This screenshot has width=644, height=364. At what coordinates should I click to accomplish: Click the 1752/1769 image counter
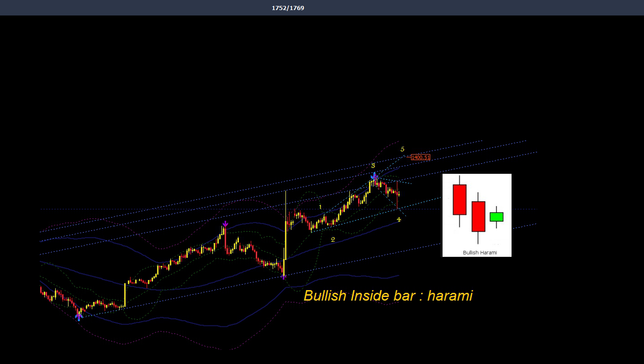coord(288,8)
